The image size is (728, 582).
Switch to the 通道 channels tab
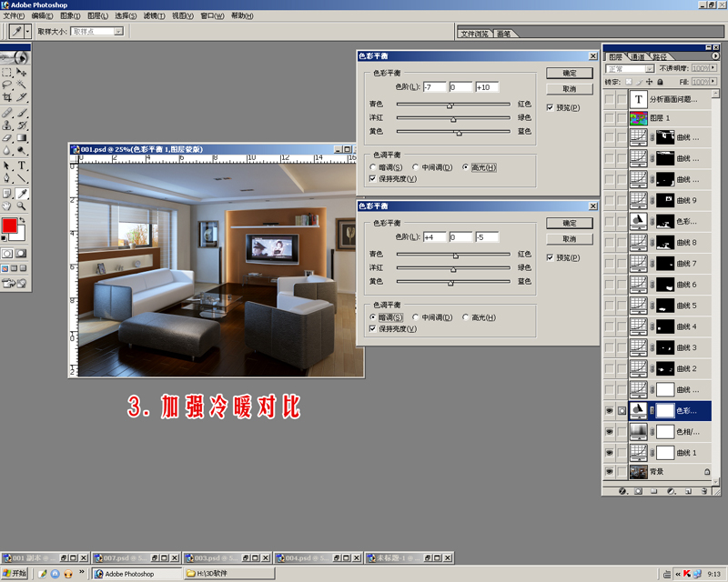pos(638,56)
